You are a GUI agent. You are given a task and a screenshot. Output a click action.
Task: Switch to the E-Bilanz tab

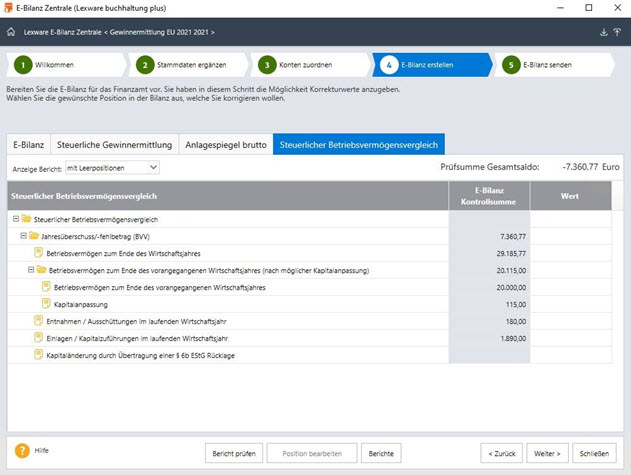point(29,145)
